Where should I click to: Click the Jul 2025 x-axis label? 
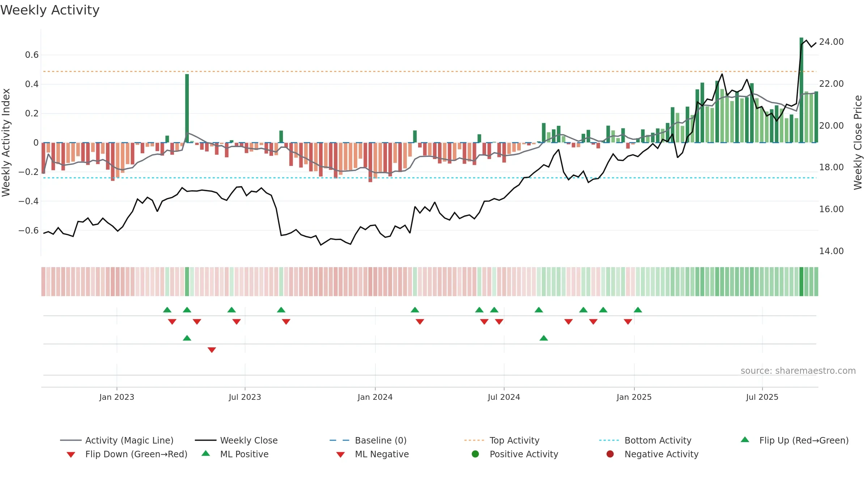click(x=762, y=397)
